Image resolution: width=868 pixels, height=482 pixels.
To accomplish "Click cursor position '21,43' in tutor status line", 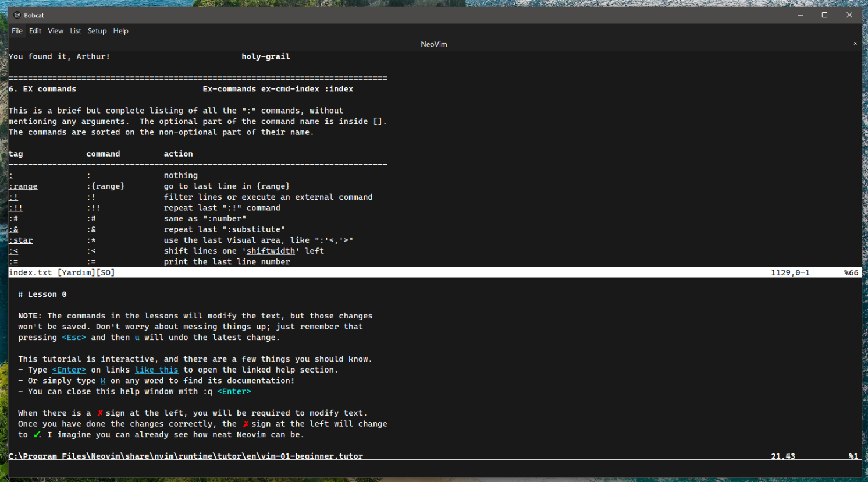I will pos(783,456).
